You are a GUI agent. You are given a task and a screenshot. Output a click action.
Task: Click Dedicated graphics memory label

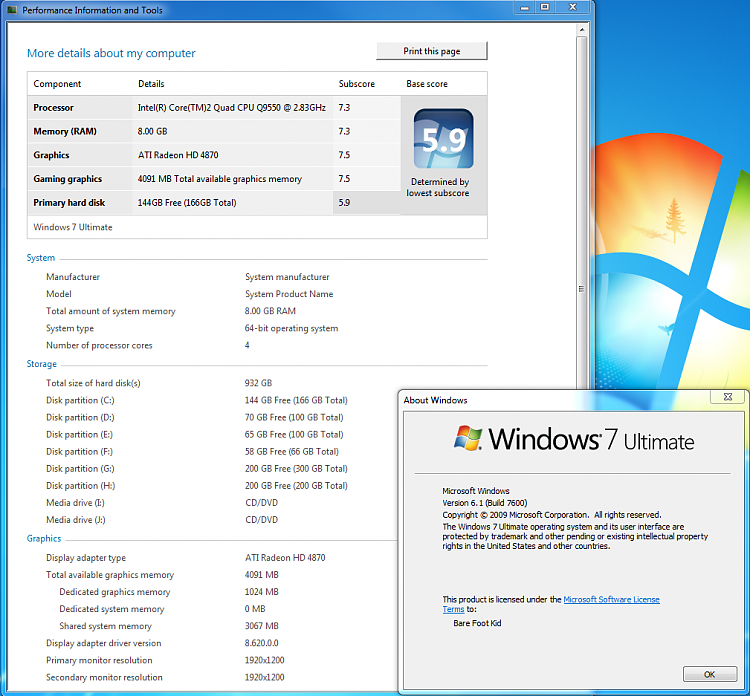point(115,592)
